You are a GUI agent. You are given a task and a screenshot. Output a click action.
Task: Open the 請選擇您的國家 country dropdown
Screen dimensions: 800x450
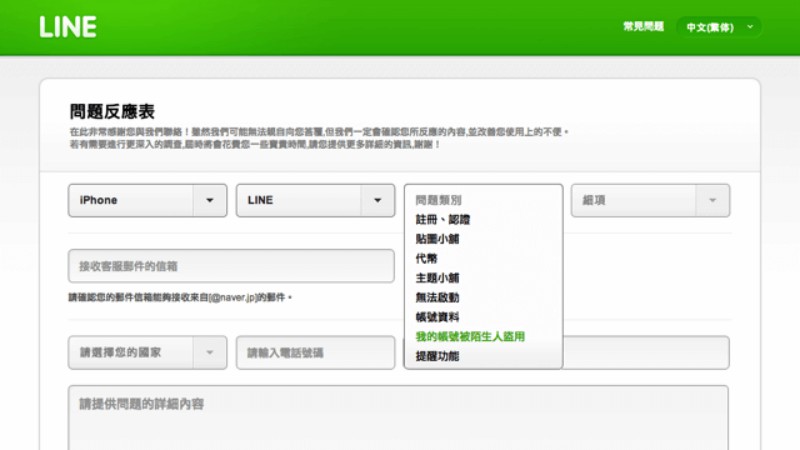[x=147, y=353]
